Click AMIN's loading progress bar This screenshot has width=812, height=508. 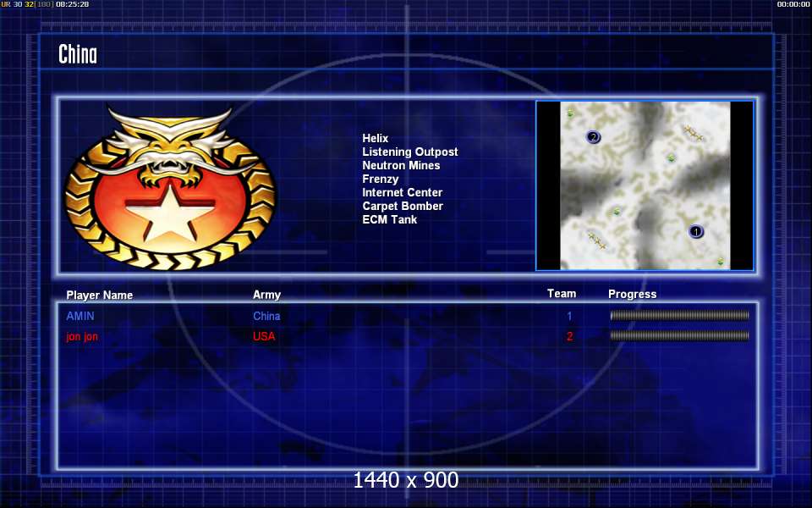[x=679, y=315]
